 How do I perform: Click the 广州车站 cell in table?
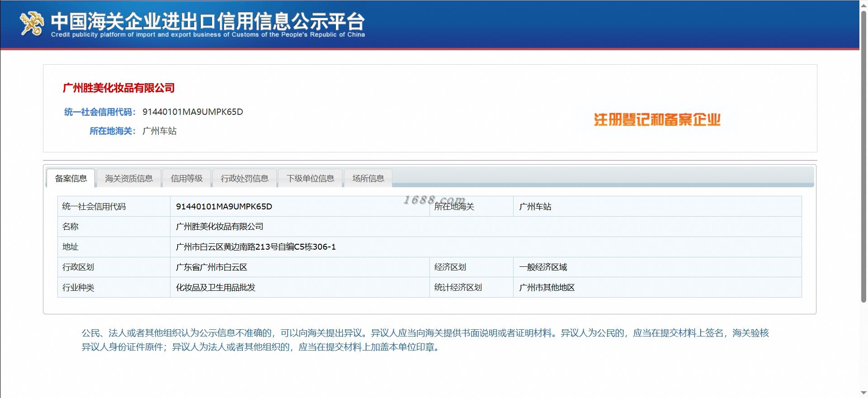pos(657,206)
